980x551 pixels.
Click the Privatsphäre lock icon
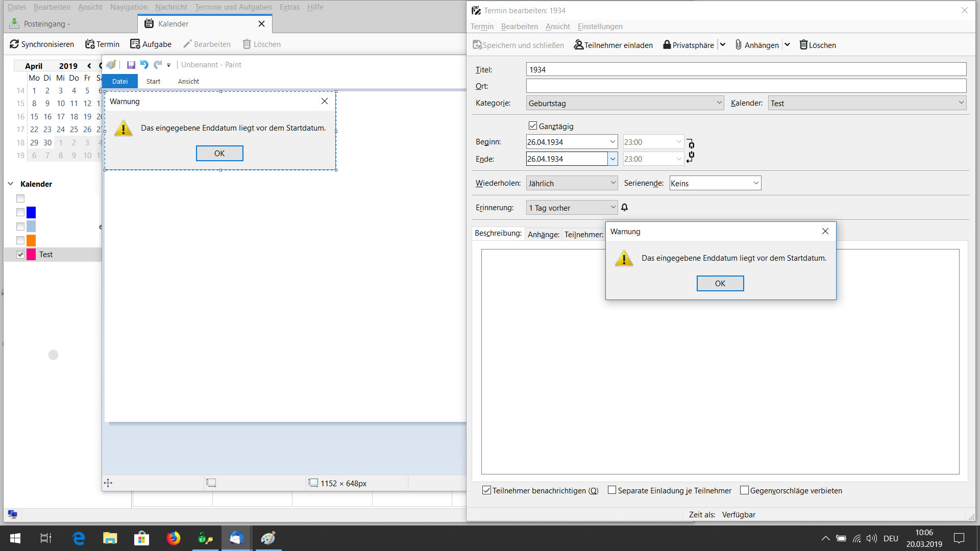click(x=667, y=45)
